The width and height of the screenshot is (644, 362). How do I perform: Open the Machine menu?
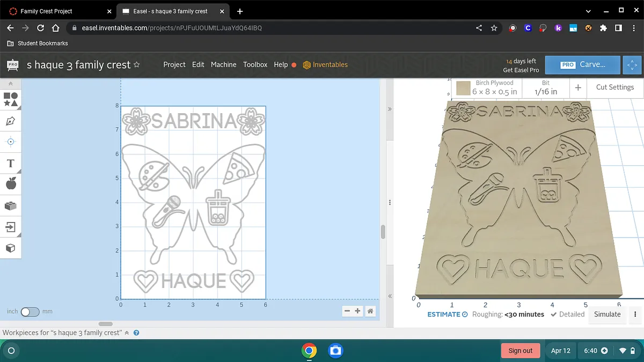click(223, 64)
